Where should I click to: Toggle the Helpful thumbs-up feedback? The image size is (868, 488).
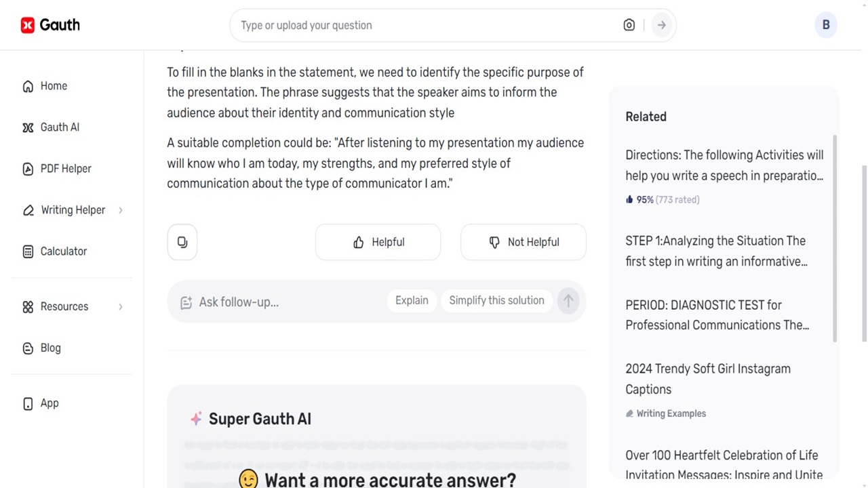coord(378,242)
